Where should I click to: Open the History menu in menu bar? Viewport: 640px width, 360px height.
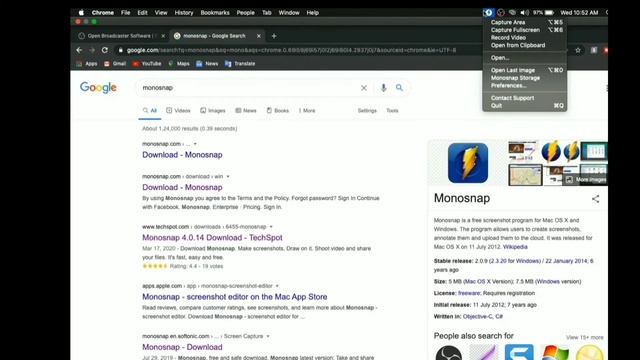coord(184,13)
